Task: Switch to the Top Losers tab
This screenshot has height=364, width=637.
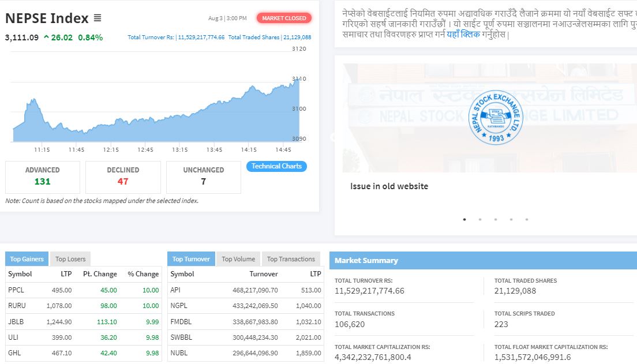Action: 70,259
